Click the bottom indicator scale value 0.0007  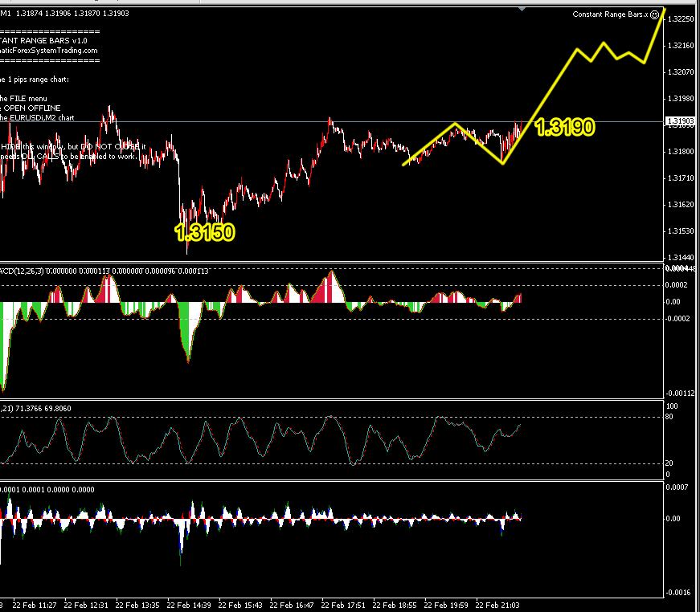pyautogui.click(x=677, y=487)
